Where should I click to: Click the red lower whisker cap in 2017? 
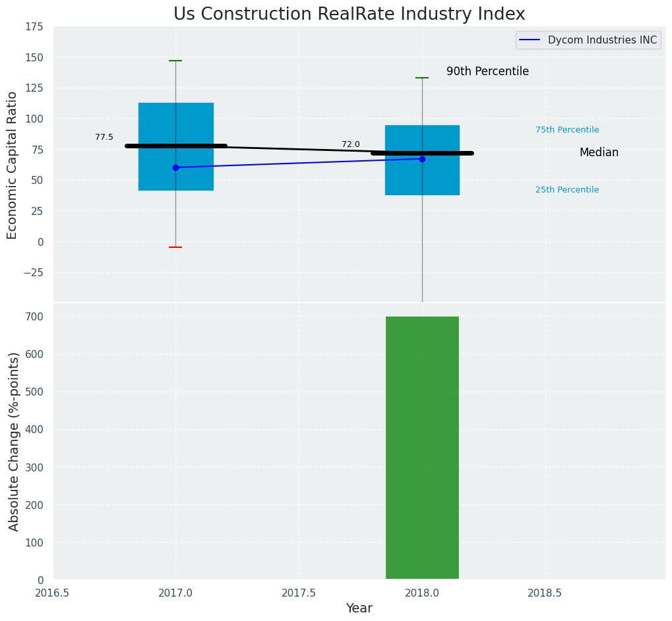(175, 247)
